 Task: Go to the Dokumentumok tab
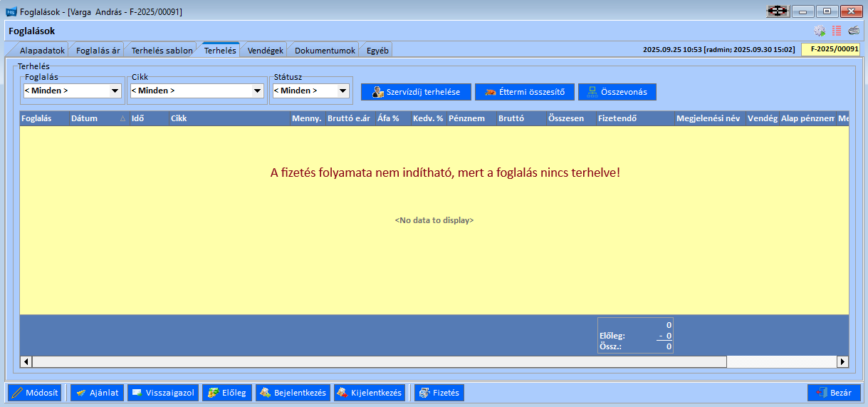click(324, 51)
